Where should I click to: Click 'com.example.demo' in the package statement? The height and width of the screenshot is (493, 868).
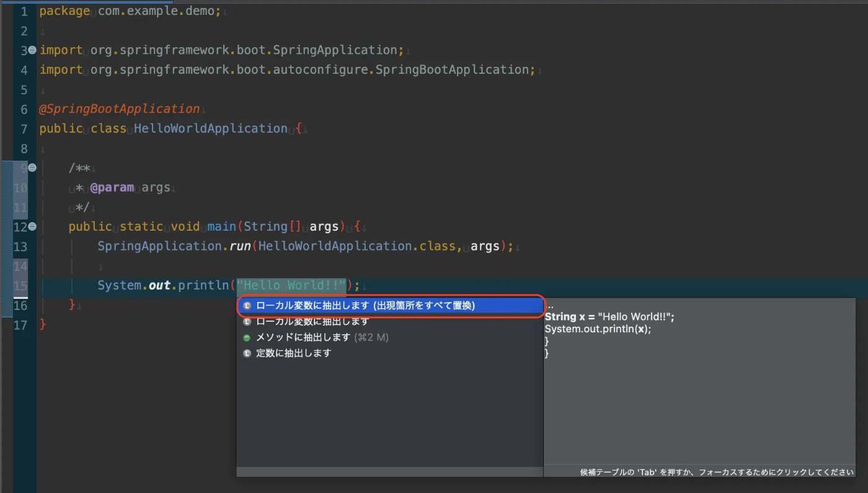point(156,11)
